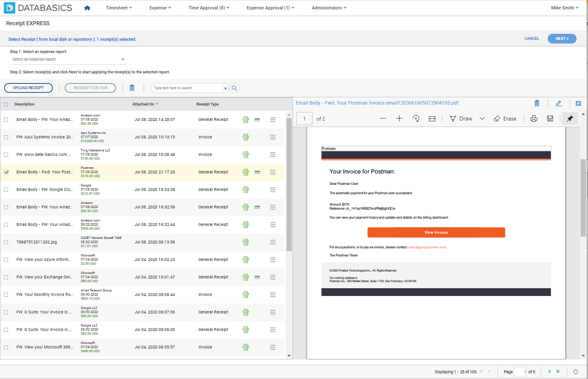
Task: Open the Time Approval (8) menu
Action: point(209,8)
